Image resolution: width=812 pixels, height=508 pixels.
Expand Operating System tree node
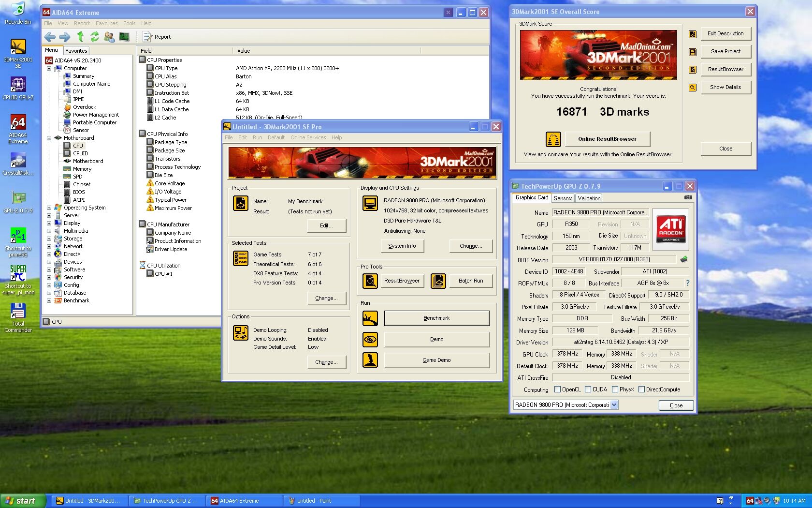49,208
